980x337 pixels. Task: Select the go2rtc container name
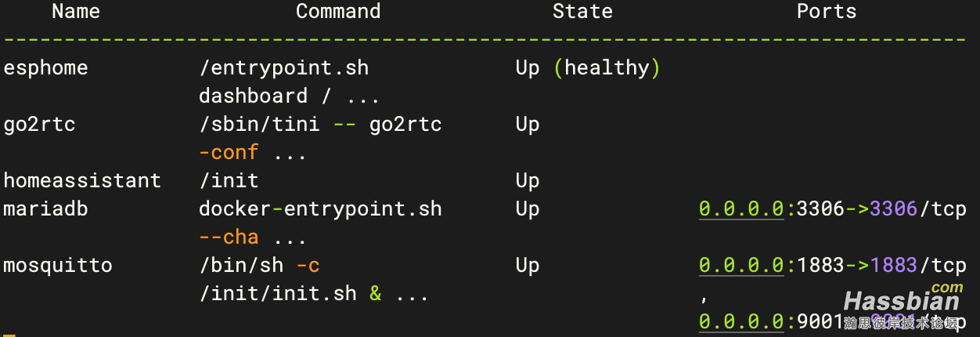(x=39, y=125)
